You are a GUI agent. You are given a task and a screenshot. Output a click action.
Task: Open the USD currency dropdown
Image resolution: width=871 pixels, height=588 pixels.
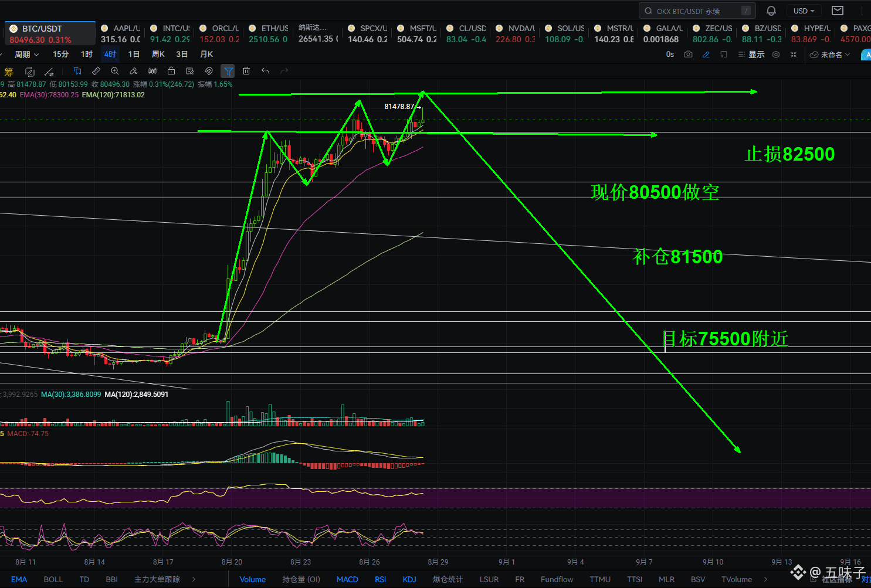click(x=804, y=11)
